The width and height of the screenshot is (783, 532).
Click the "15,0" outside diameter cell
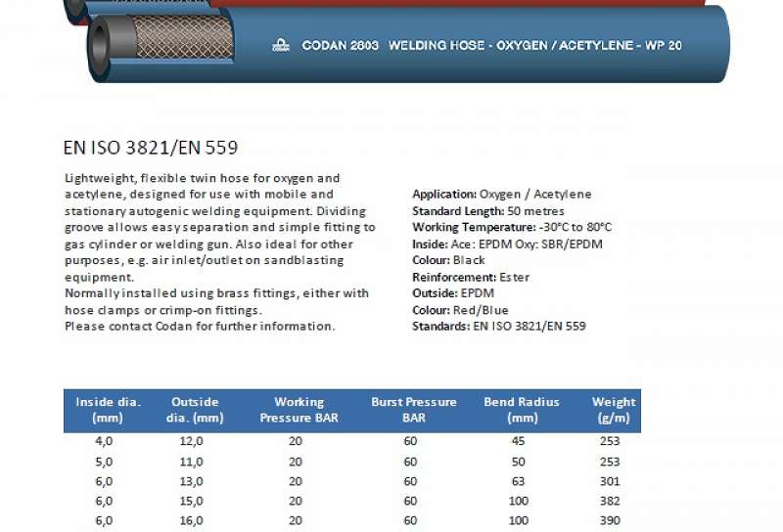click(191, 501)
